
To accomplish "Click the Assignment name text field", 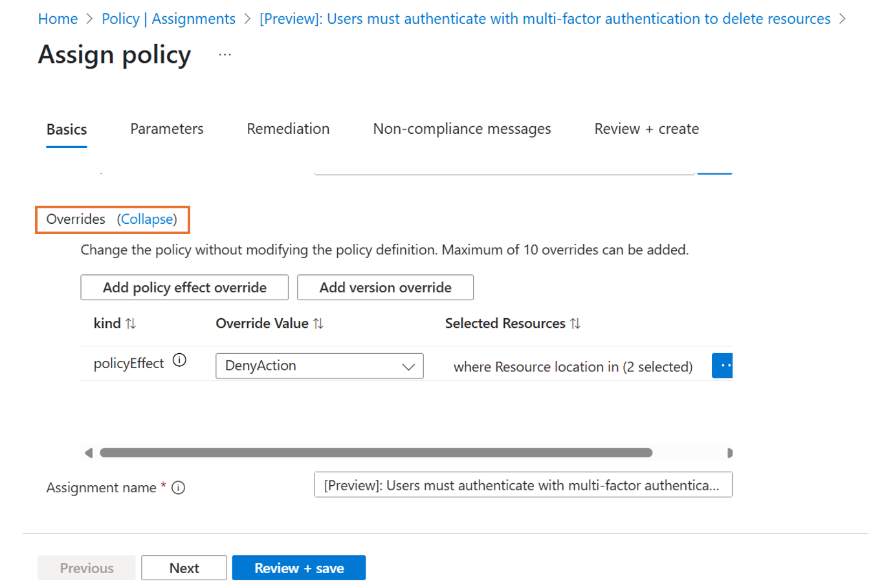I will 522,485.
